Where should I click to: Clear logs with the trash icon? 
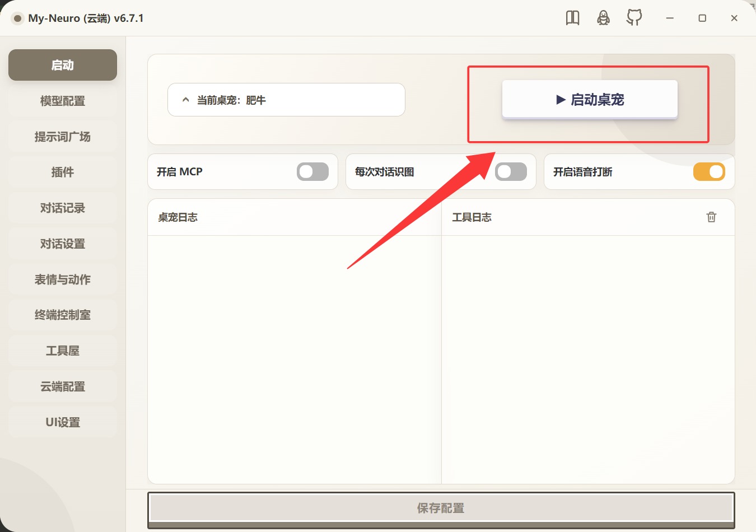711,217
